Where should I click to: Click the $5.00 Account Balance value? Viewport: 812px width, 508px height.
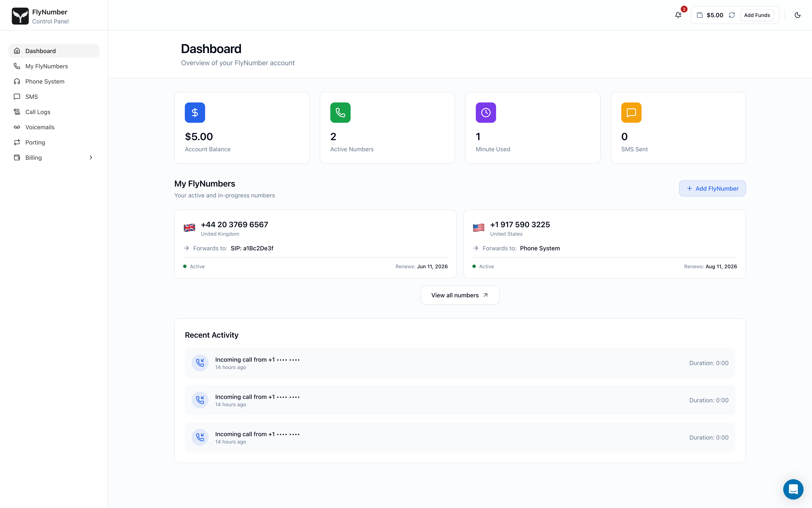coord(199,137)
